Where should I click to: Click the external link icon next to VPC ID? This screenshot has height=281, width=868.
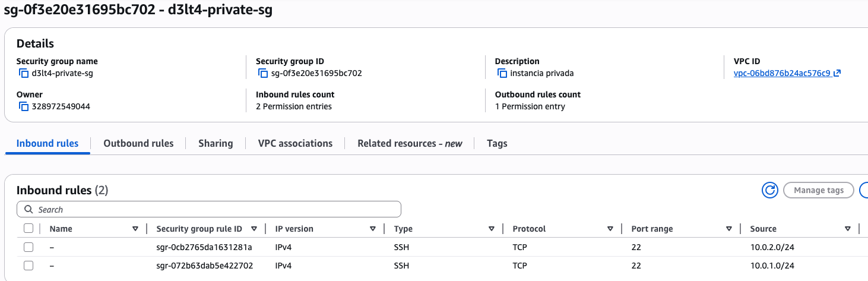(x=837, y=74)
